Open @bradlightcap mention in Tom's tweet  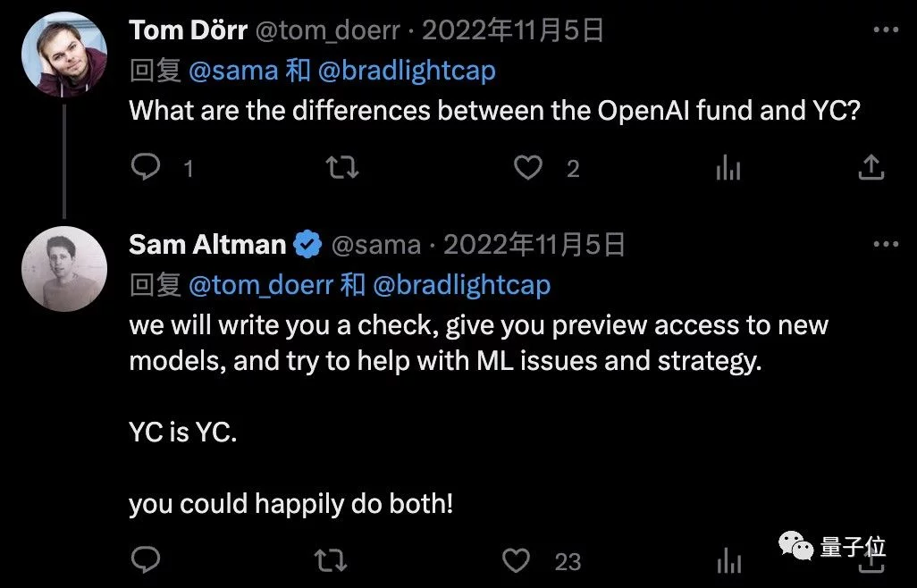tap(407, 71)
